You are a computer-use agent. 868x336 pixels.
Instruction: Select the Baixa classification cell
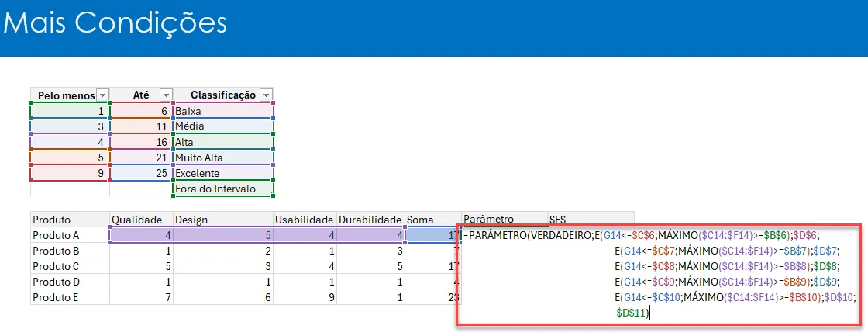tap(224, 111)
